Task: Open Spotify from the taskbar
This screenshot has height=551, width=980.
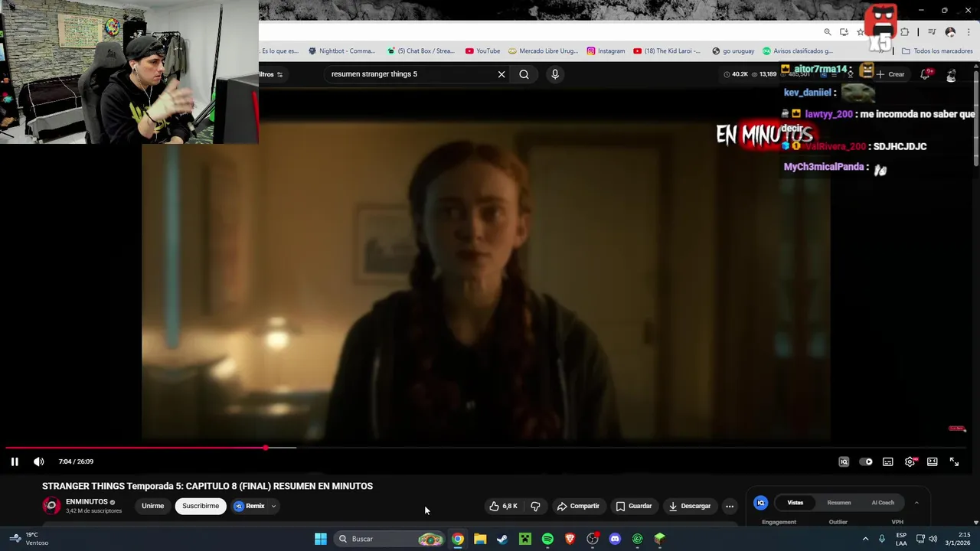Action: [547, 539]
